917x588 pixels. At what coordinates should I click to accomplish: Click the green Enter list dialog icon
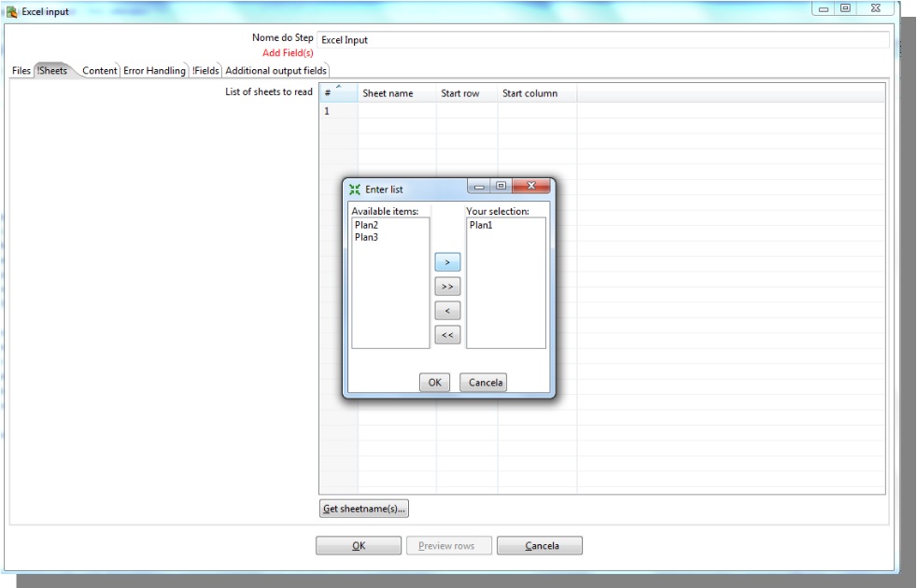355,189
